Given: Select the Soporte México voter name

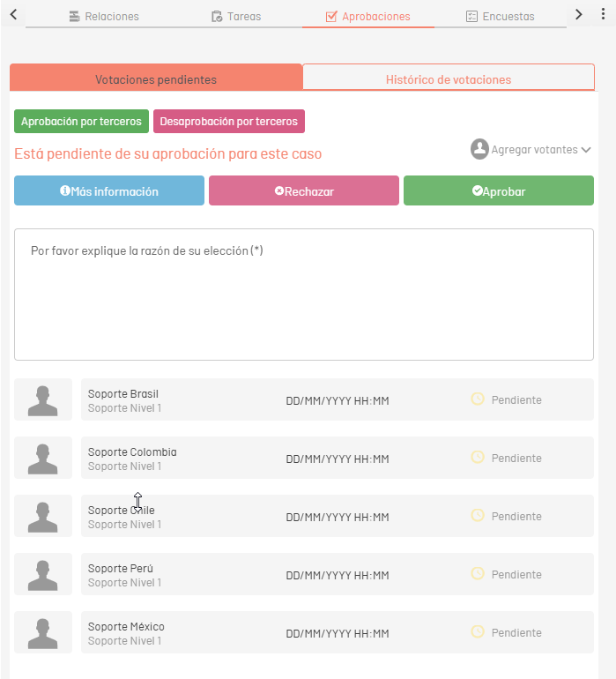Looking at the screenshot, I should tap(126, 626).
